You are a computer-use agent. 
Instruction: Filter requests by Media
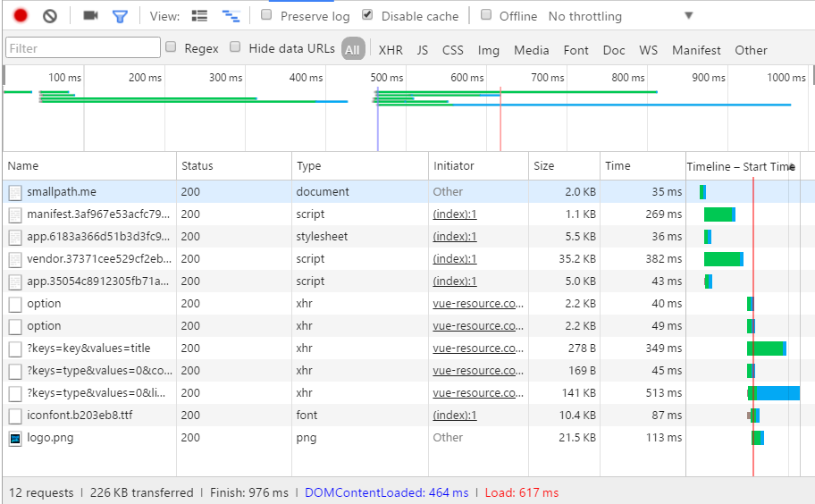click(531, 50)
